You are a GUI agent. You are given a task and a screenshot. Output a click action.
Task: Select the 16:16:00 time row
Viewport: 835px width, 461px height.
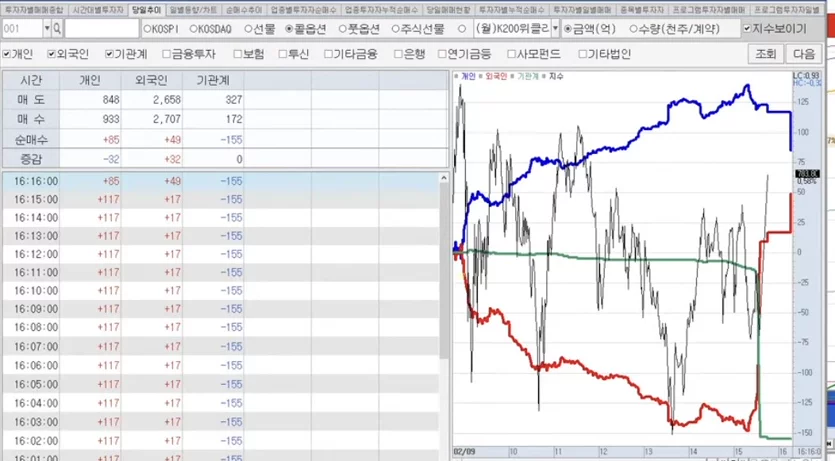click(x=220, y=181)
